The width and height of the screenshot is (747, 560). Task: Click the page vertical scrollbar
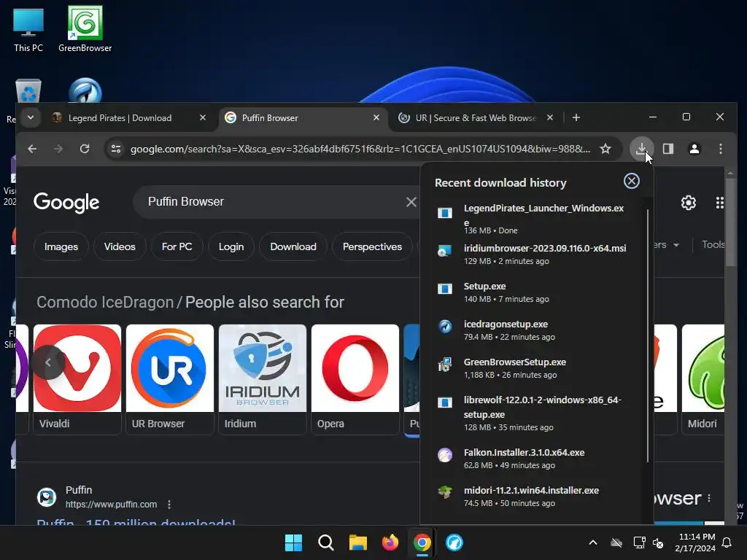[x=729, y=224]
